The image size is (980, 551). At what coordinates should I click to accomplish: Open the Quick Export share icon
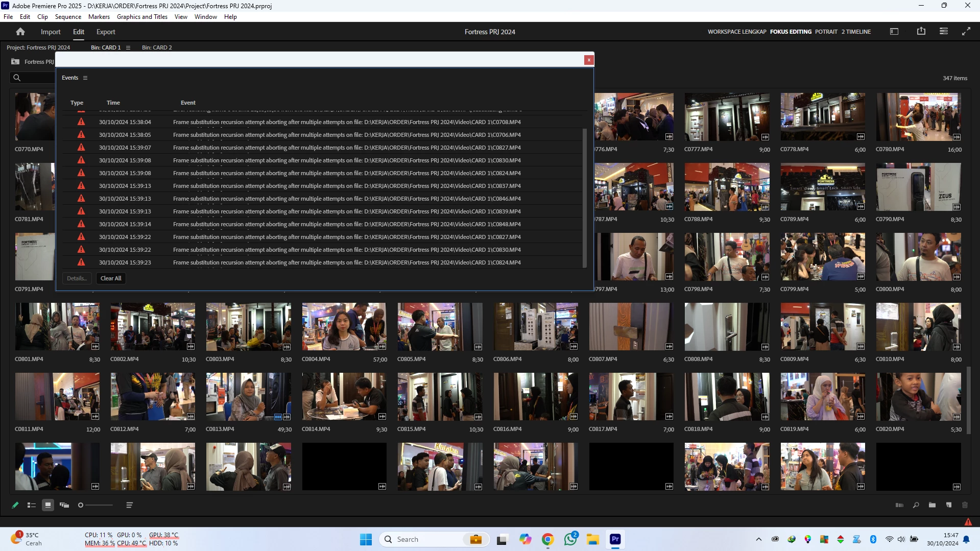pyautogui.click(x=921, y=31)
